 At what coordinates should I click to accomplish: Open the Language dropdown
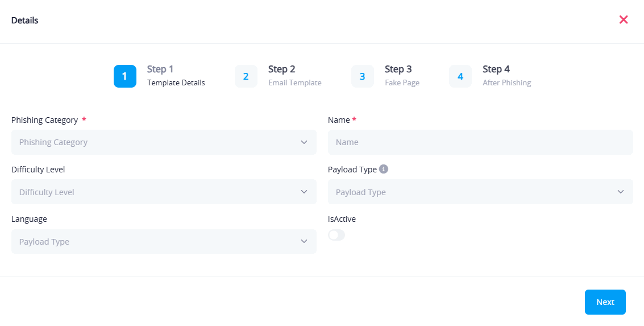[164, 242]
